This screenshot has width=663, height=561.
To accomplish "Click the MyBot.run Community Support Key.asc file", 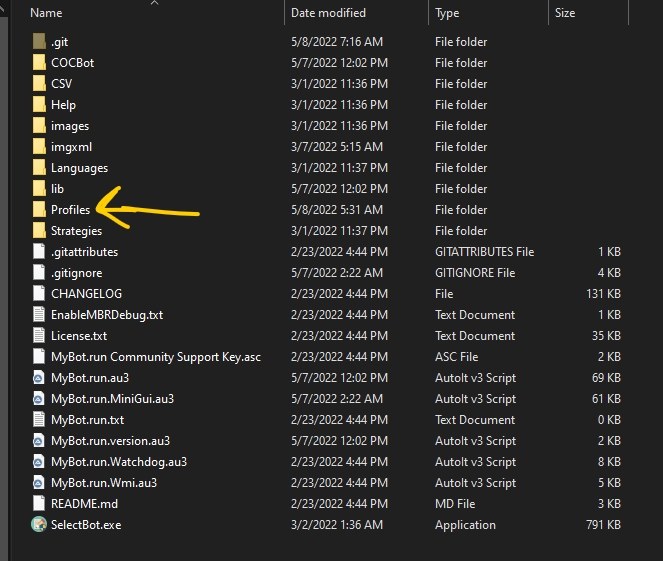I will [x=155, y=357].
